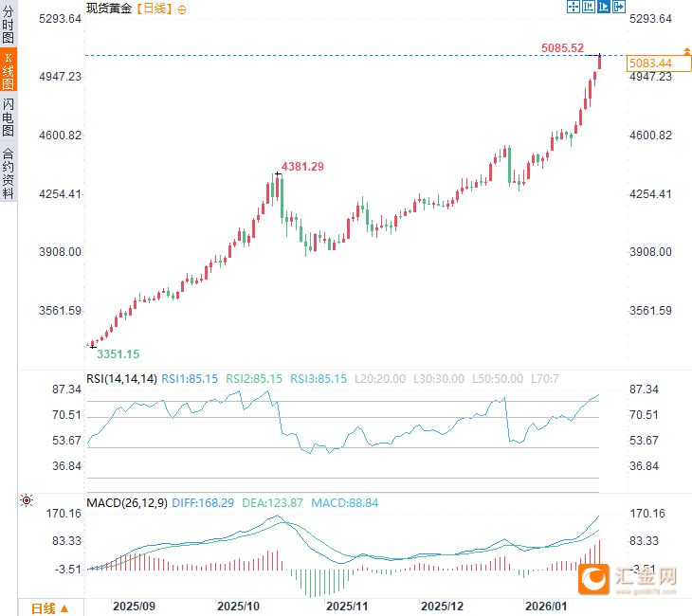Click the DIFF:168.29 value

click(203, 503)
